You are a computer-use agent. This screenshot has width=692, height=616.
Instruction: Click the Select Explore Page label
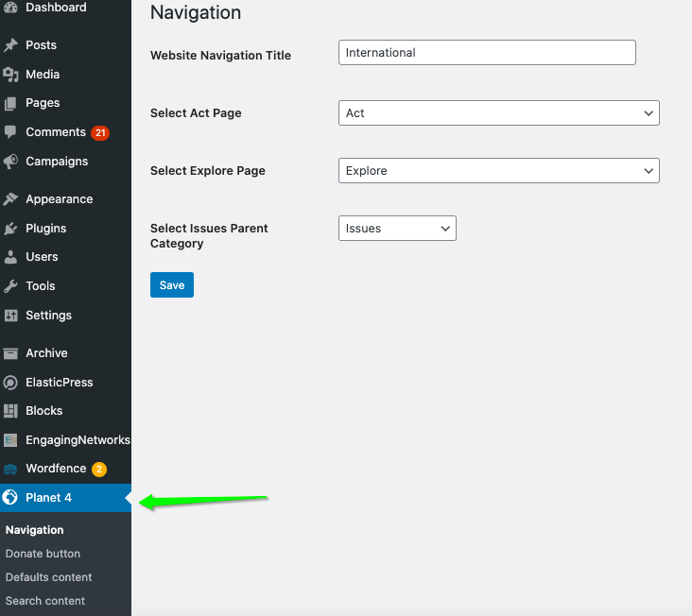pos(208,171)
